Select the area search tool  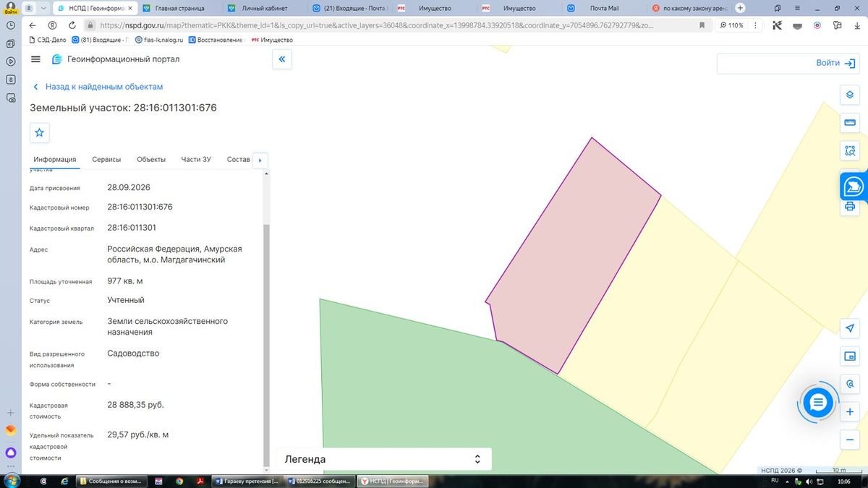[850, 151]
